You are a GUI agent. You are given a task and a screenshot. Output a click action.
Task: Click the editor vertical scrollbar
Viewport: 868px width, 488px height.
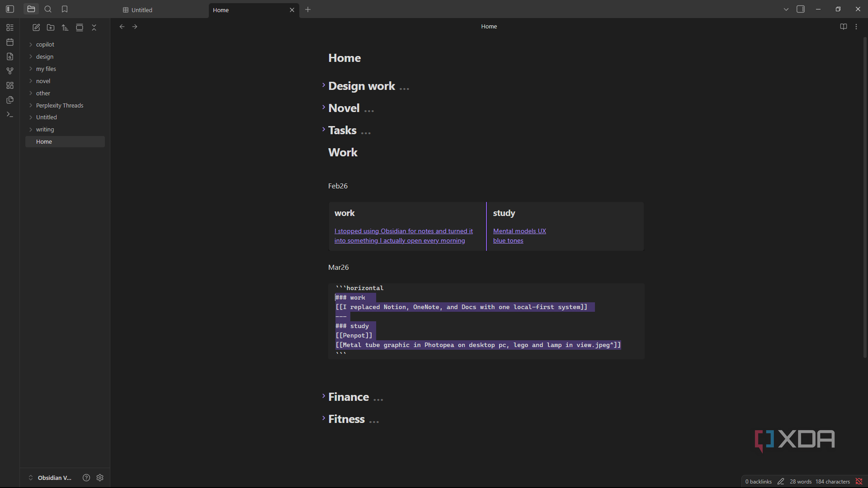point(864,197)
